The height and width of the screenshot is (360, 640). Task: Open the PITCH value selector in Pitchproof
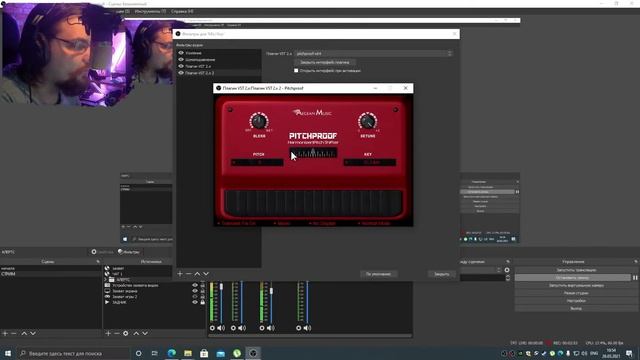(257, 162)
